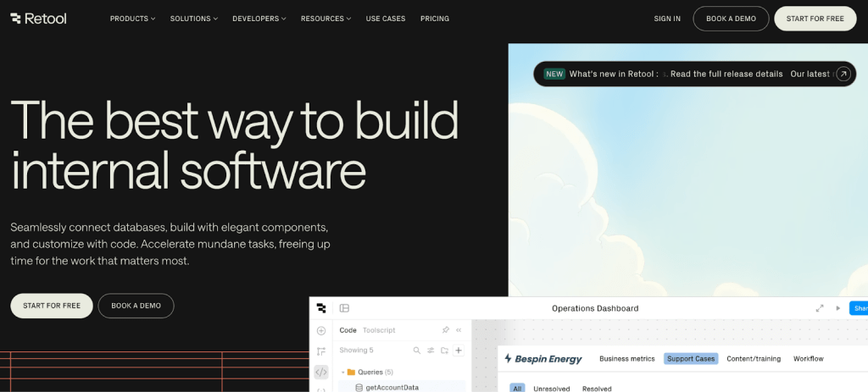
Task: Click the new folder icon in the Code panel
Action: 444,351
